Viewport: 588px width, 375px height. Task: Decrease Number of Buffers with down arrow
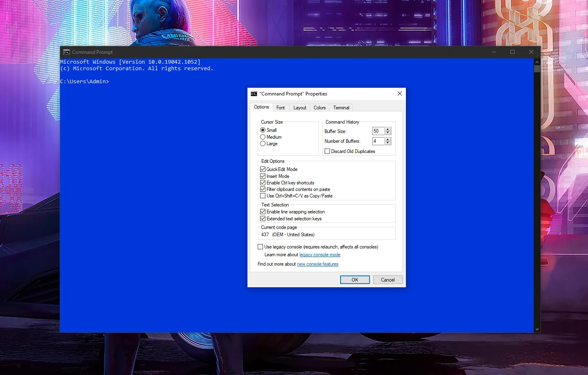pos(388,143)
